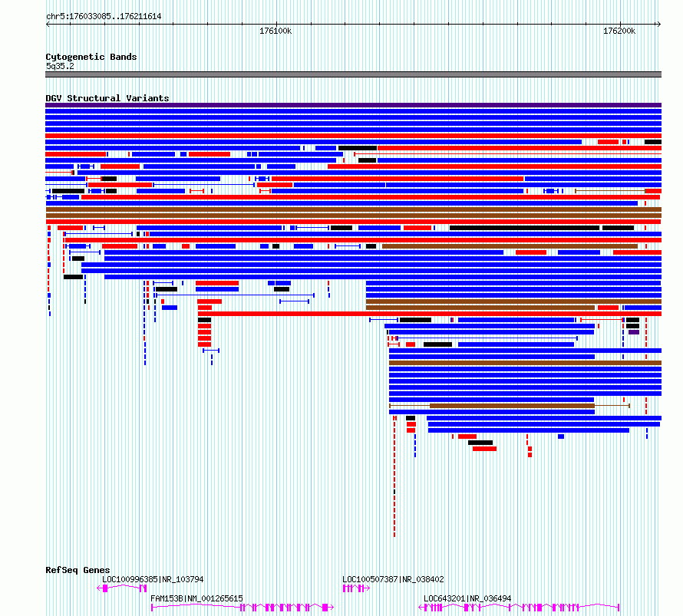Viewport: 683px width, 616px height.
Task: Select the Cytogenetic Bands track title
Action: pos(91,57)
